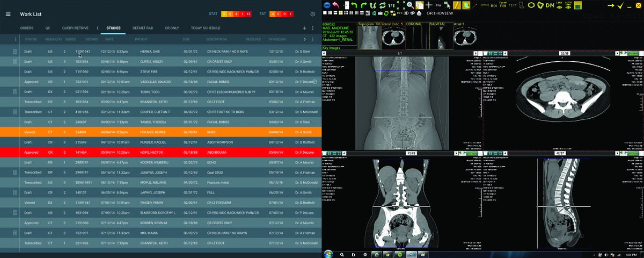Switch to the QC tab

point(48,28)
